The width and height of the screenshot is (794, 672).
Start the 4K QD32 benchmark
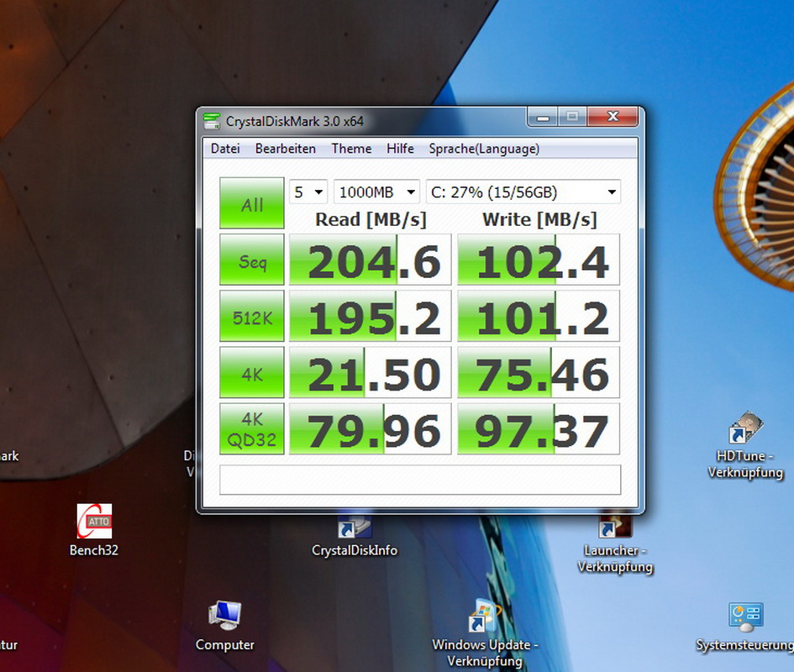coord(252,429)
